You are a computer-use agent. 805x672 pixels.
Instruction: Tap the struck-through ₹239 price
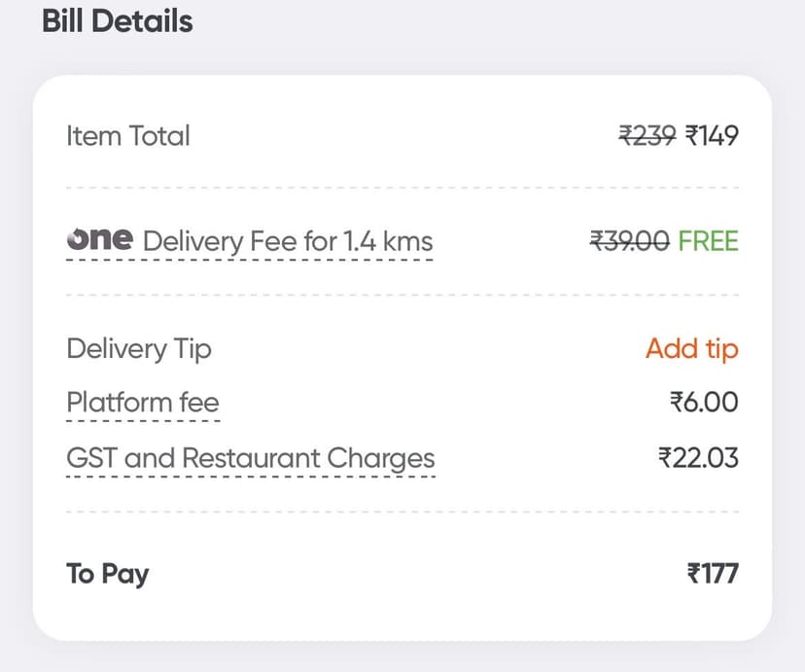pos(647,135)
